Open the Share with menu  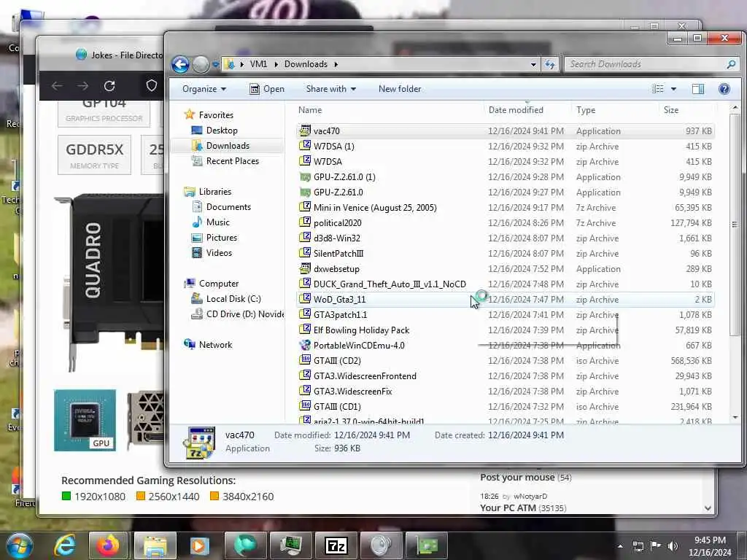coord(330,89)
